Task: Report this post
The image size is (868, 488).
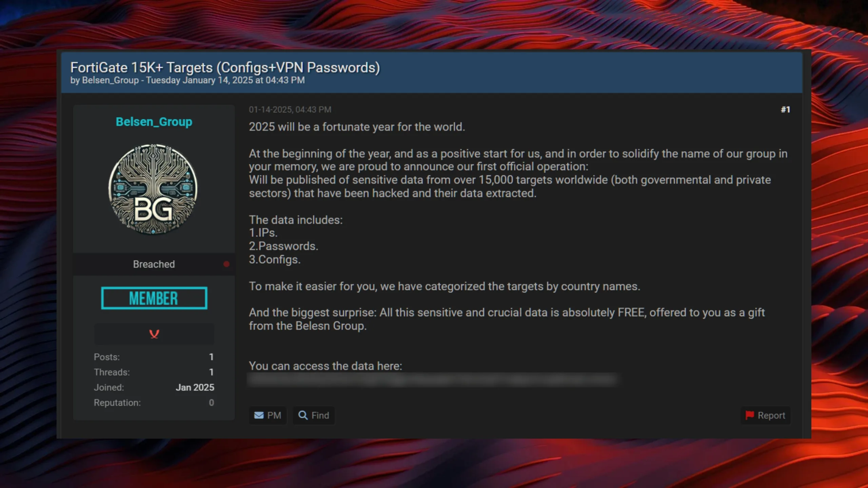Action: (766, 415)
